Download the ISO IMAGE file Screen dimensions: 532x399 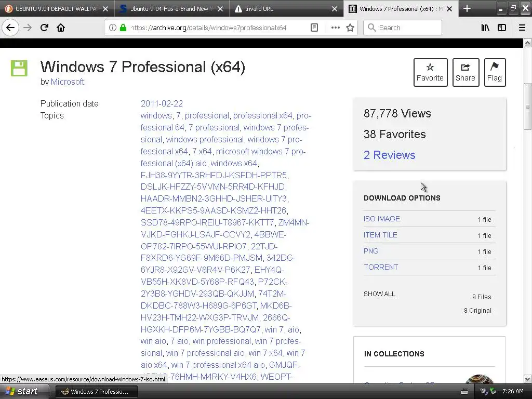click(x=381, y=219)
